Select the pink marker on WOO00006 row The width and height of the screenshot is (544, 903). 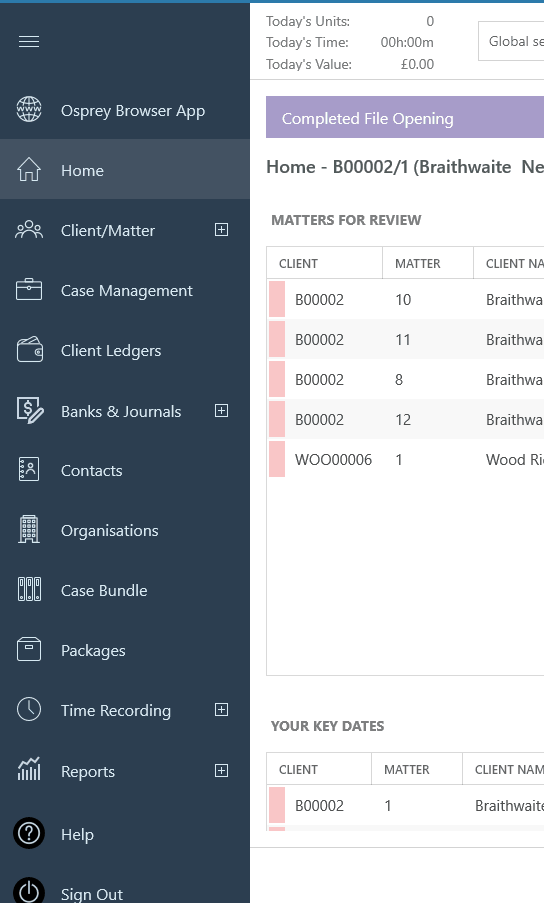tap(277, 459)
